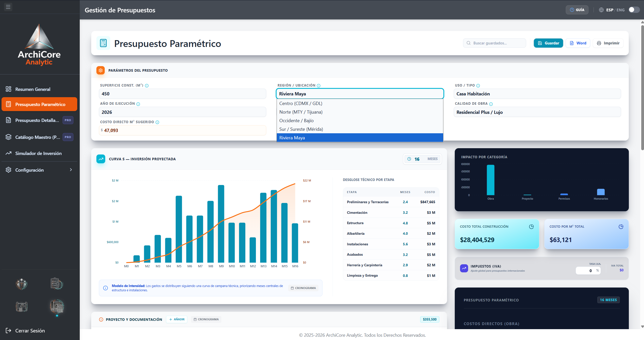Open Simulador de Inversión in sidebar
The image size is (644, 340).
(39, 153)
